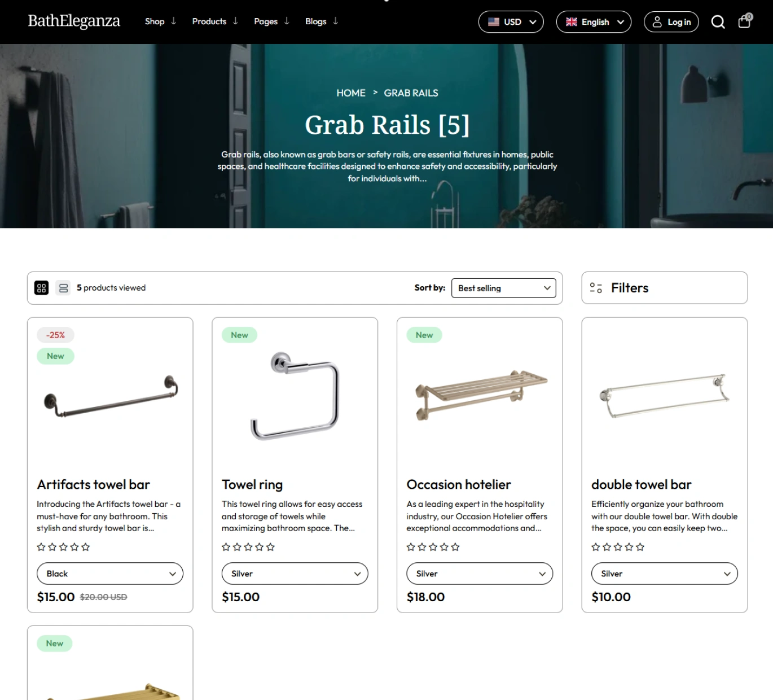Click the Filters slider icon
Image resolution: width=773 pixels, height=700 pixels.
coord(596,288)
